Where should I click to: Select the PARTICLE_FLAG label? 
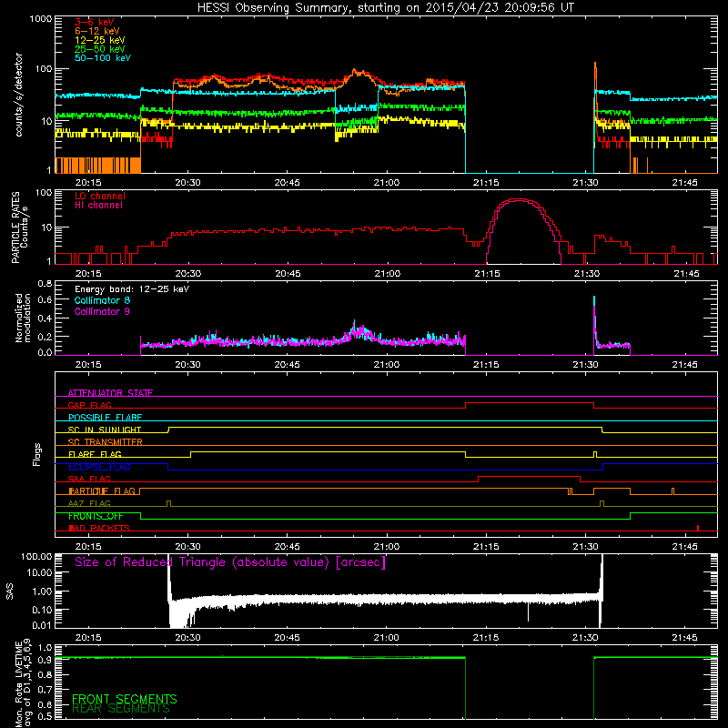tap(102, 490)
